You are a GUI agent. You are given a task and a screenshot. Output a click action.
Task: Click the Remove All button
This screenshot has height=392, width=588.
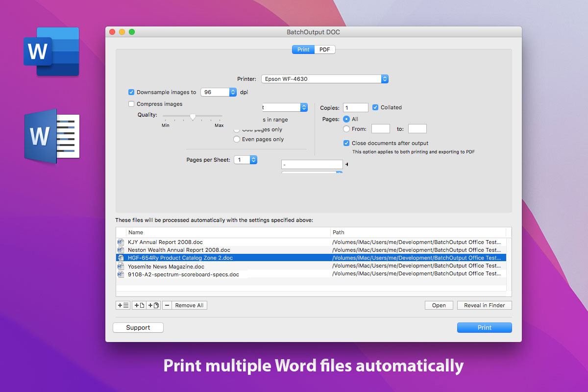(x=189, y=305)
